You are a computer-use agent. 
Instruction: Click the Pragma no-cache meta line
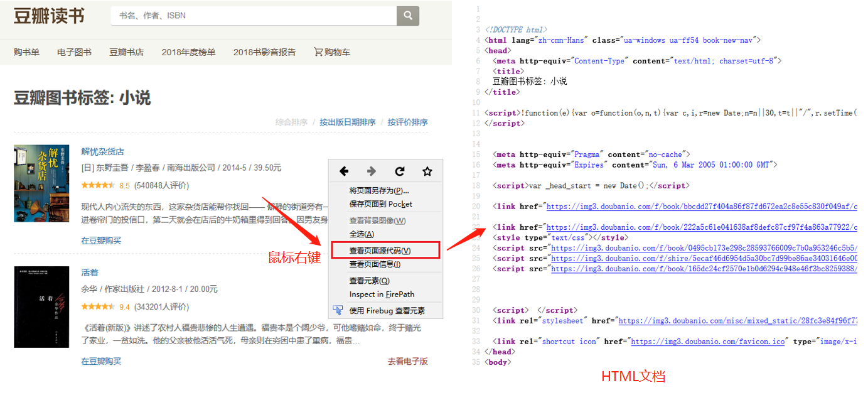coord(592,154)
